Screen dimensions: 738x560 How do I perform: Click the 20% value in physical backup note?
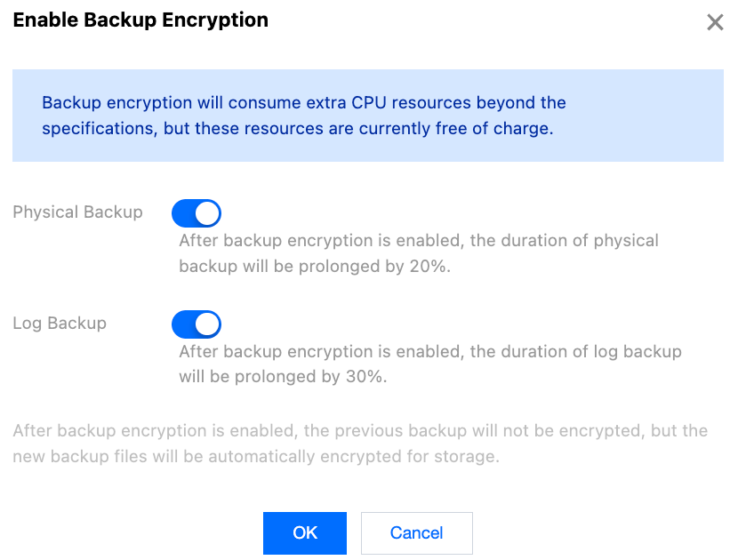[428, 267]
